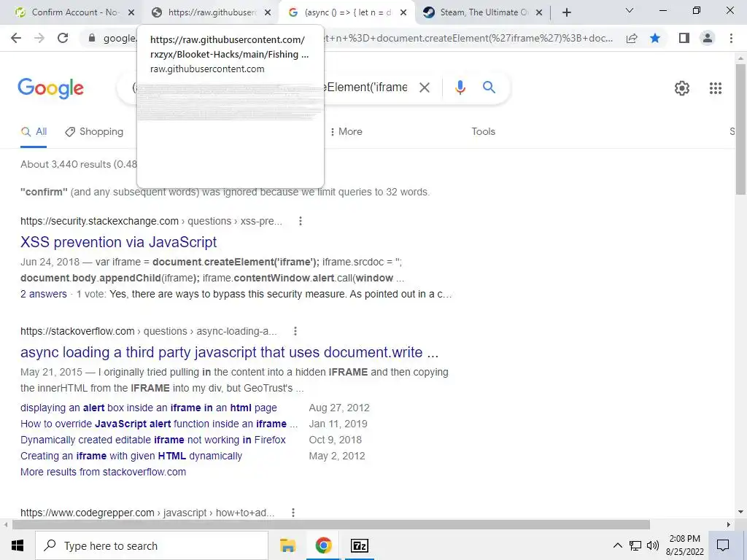
Task: Open the Google apps grid
Action: pos(715,88)
